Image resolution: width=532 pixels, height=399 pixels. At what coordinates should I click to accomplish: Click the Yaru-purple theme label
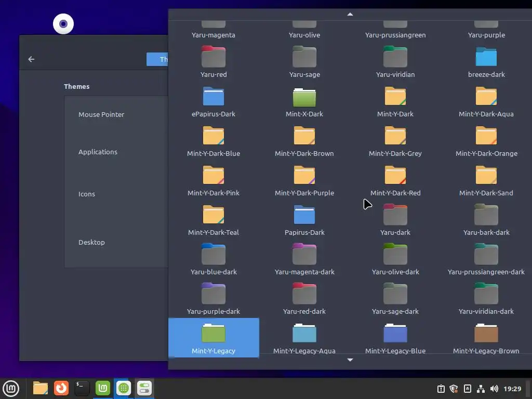[x=486, y=35]
